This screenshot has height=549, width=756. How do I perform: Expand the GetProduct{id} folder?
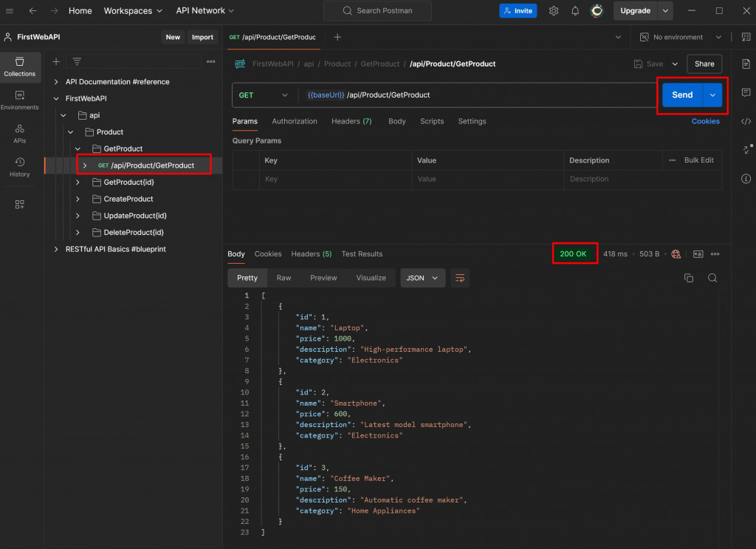(x=78, y=183)
